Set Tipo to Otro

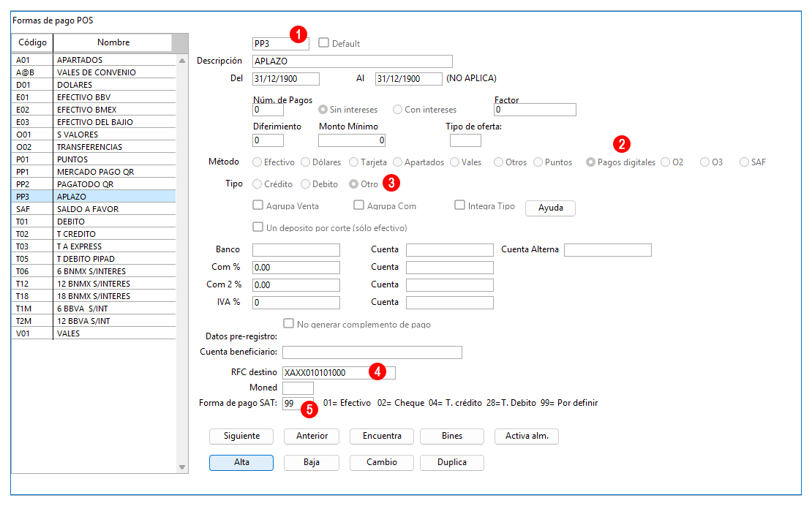[354, 184]
